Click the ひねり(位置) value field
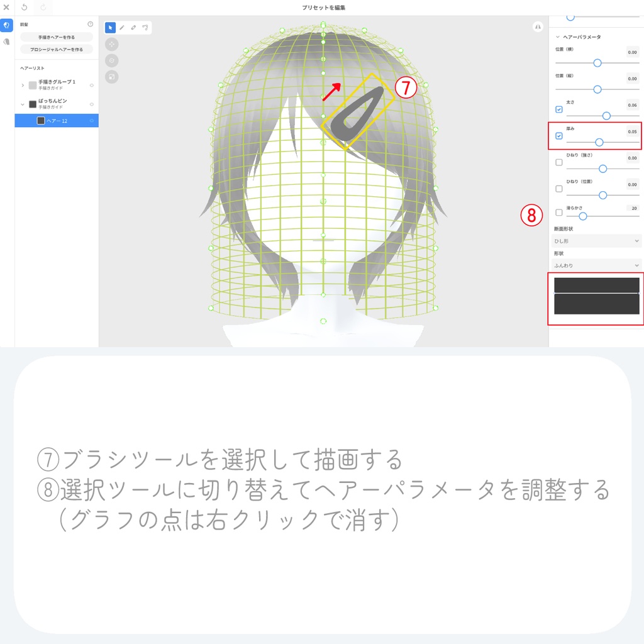 tap(632, 185)
